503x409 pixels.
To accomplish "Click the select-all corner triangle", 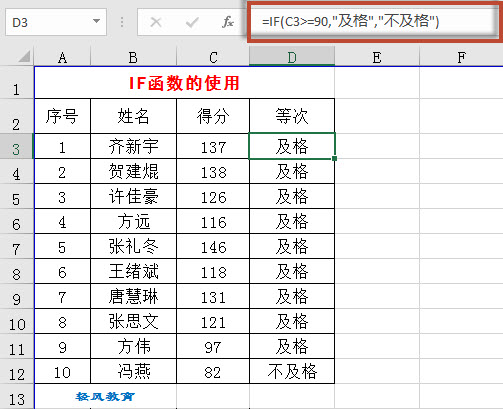I will pos(24,56).
